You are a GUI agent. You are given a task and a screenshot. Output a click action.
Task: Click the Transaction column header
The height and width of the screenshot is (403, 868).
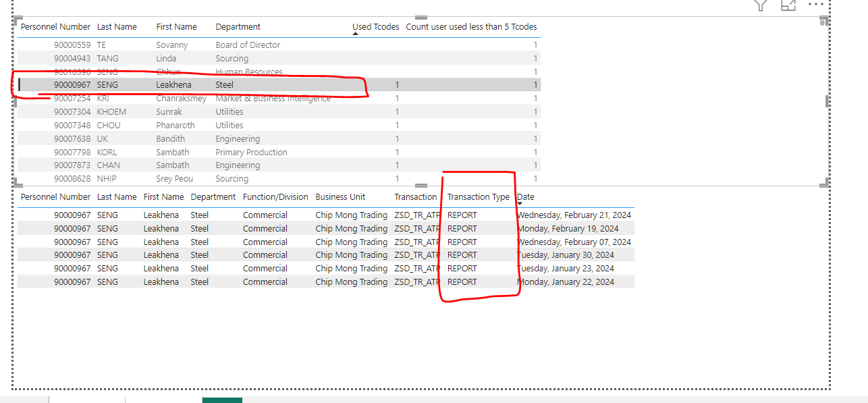[x=416, y=197]
